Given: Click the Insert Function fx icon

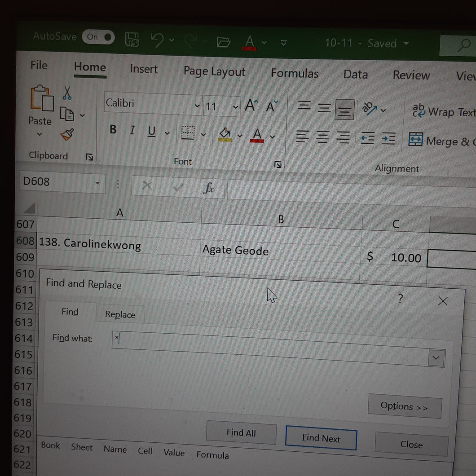Looking at the screenshot, I should point(208,188).
